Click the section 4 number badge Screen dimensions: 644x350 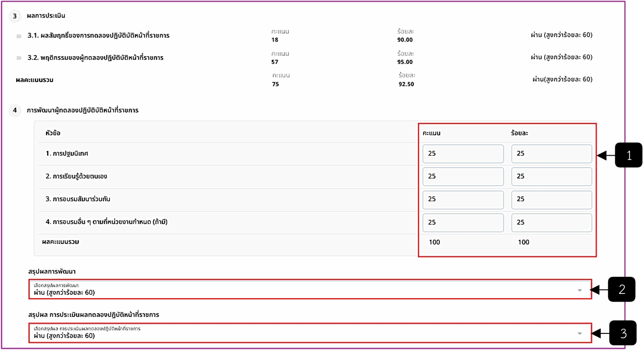(x=15, y=110)
